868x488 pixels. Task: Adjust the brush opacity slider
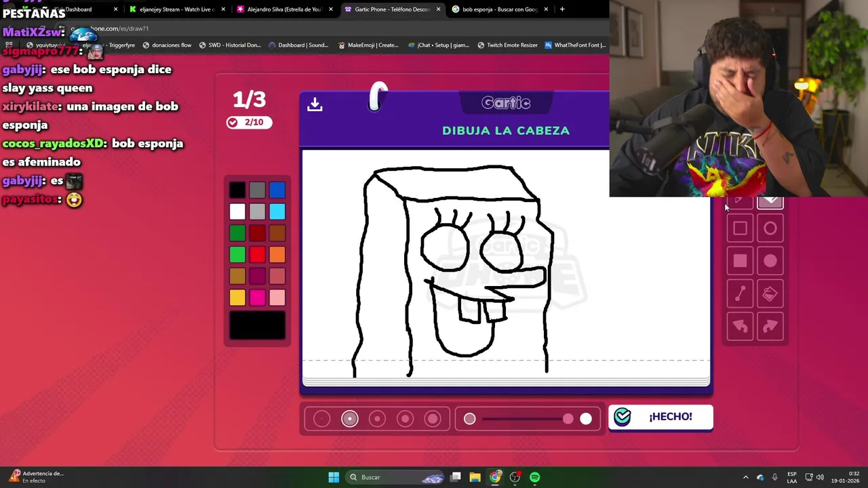point(528,419)
